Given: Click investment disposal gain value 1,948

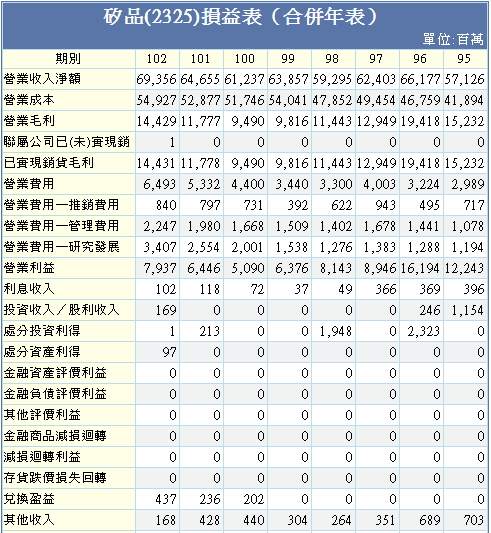Looking at the screenshot, I should pyautogui.click(x=336, y=331).
